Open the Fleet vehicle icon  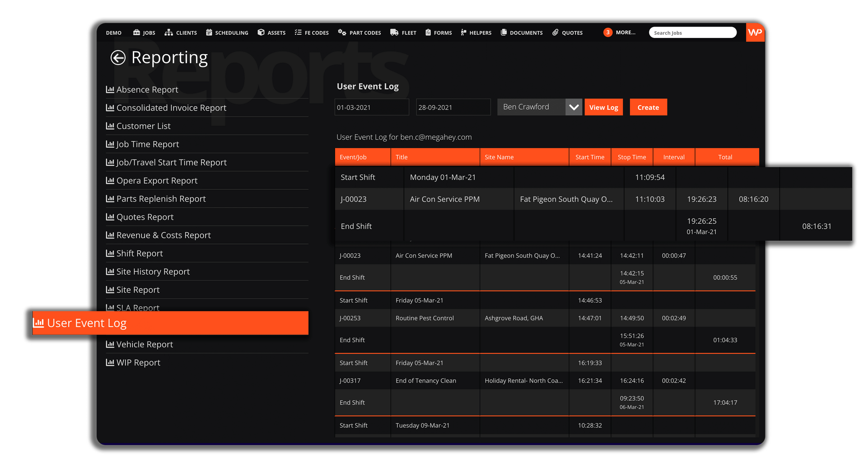pos(394,32)
